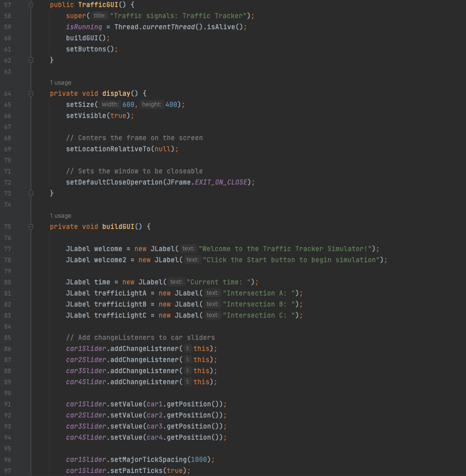466x476 pixels.
Task: Click setMajorTickSpacing on line 96
Action: tap(148, 460)
